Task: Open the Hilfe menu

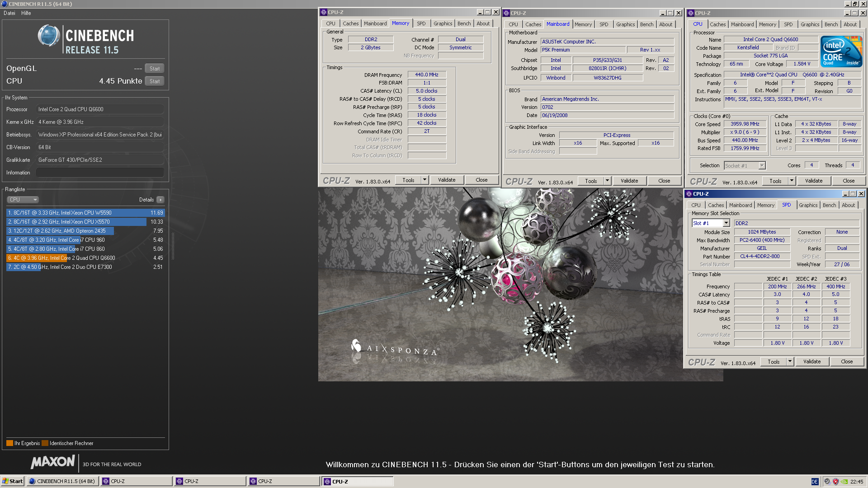Action: [26, 13]
